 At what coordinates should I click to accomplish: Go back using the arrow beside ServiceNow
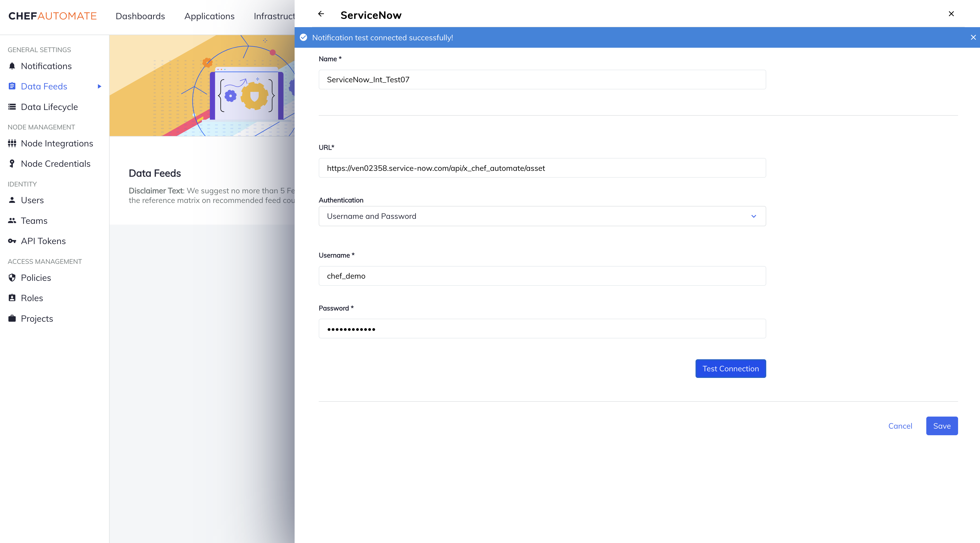pyautogui.click(x=321, y=14)
